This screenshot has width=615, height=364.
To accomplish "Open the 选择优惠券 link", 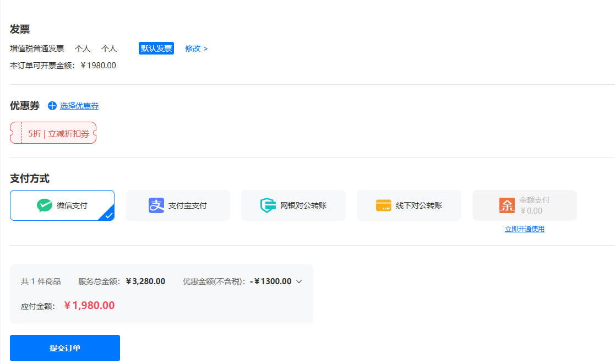I will pyautogui.click(x=79, y=106).
